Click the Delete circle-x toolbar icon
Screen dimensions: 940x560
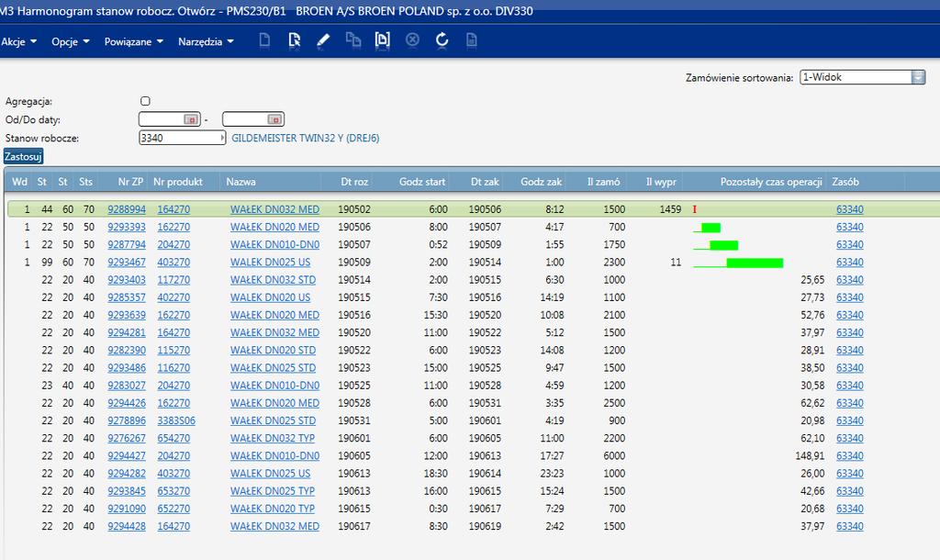(412, 40)
